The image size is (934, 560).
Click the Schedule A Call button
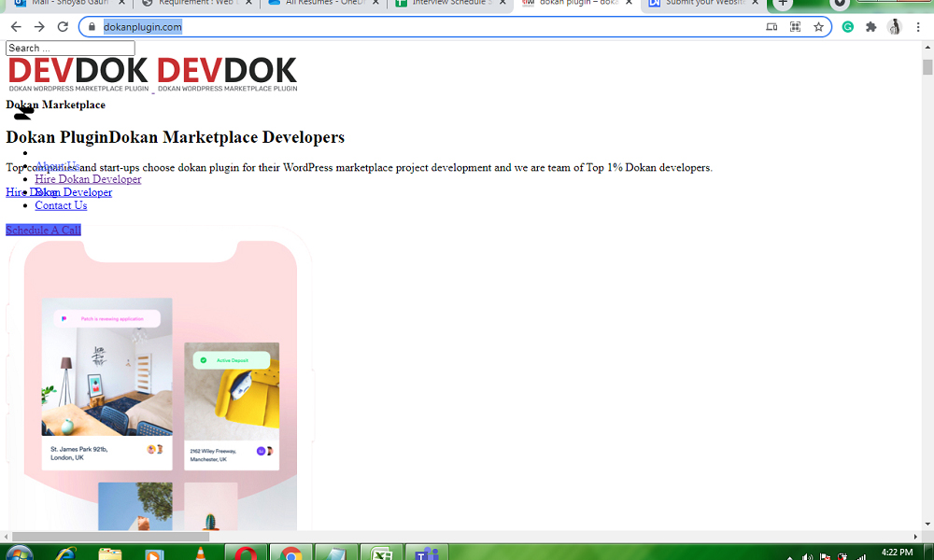click(x=44, y=230)
